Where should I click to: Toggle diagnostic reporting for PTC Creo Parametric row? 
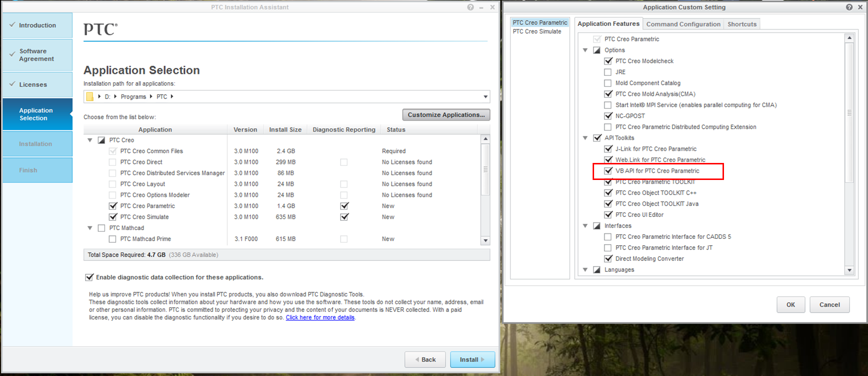(344, 206)
